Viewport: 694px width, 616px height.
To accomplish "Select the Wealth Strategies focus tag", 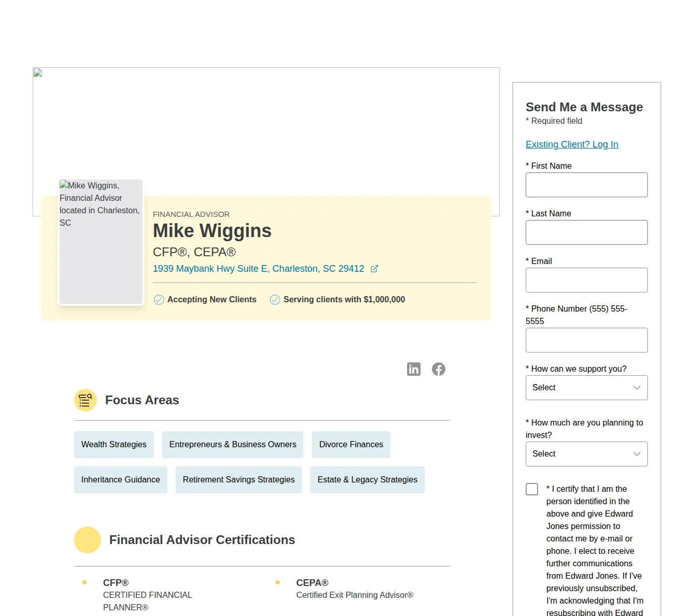I will pyautogui.click(x=114, y=445).
